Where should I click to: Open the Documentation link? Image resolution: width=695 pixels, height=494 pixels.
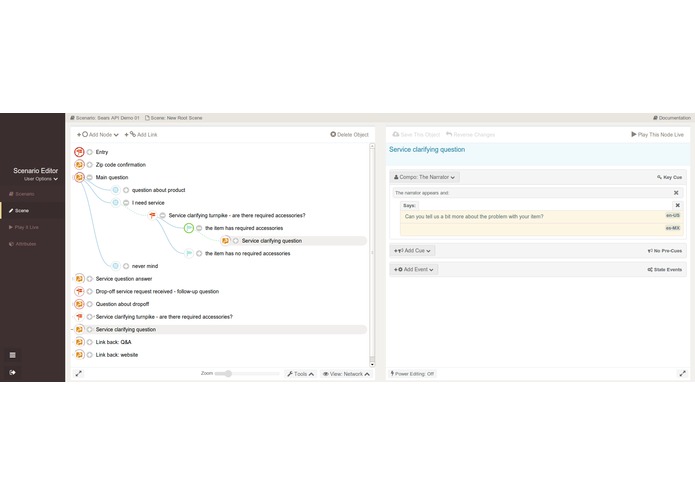[672, 118]
